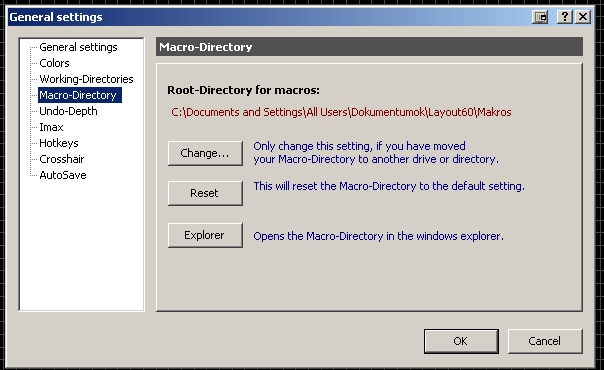The height and width of the screenshot is (370, 604).
Task: Open Undo-Depth settings
Action: (68, 111)
